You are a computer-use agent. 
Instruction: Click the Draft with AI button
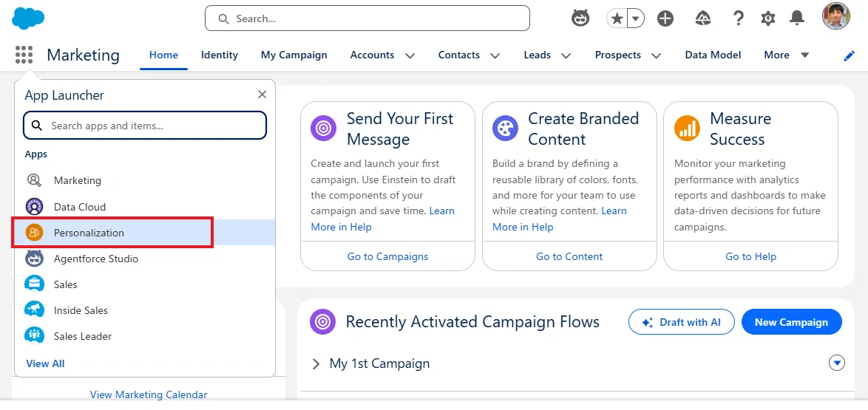click(682, 322)
